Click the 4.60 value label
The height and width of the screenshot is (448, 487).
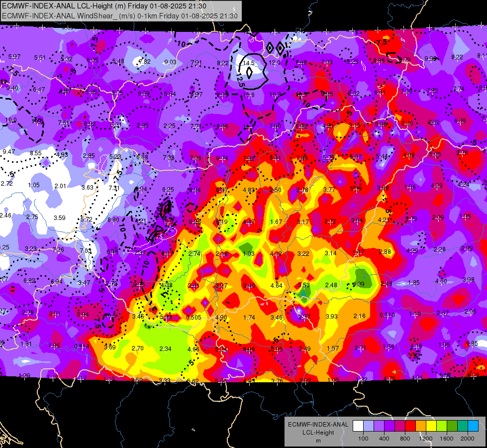point(441,281)
